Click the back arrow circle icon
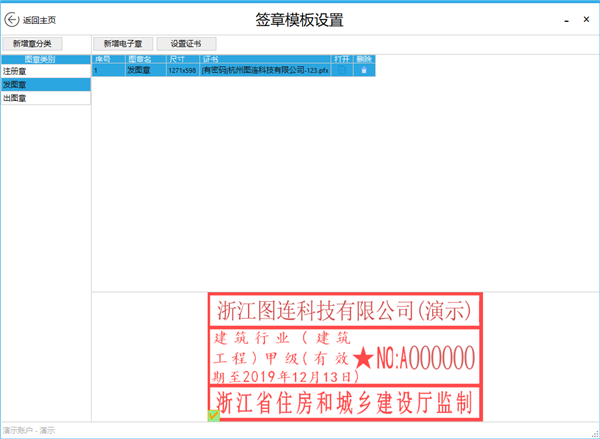The image size is (600, 439). 11,20
